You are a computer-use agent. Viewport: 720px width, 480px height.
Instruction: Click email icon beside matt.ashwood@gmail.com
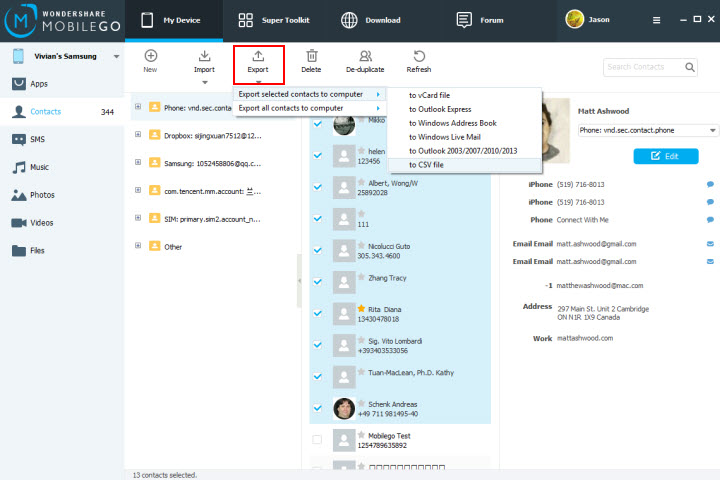(x=710, y=244)
